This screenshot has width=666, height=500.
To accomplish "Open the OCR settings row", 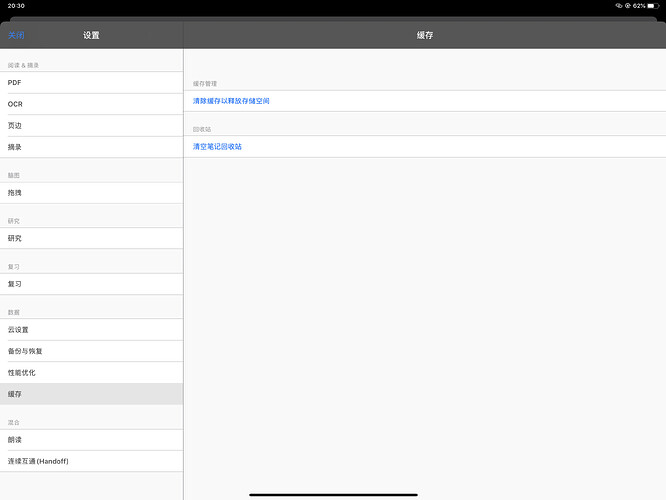I will [91, 104].
